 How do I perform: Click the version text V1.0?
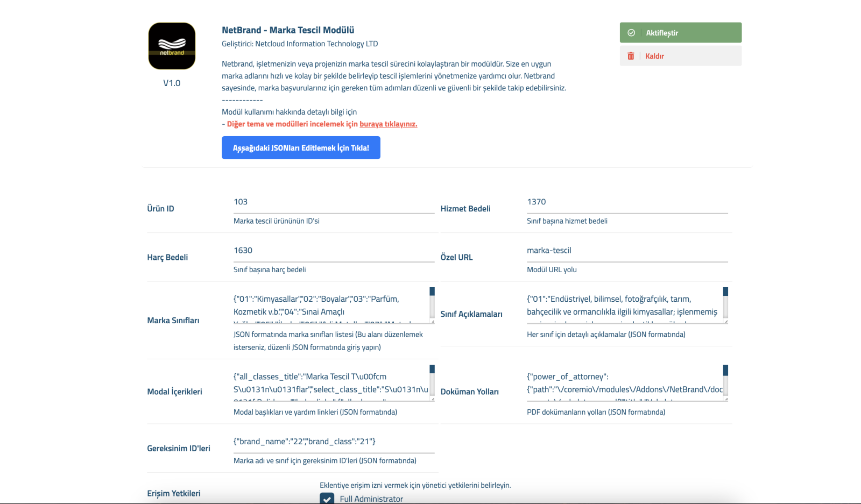172,83
